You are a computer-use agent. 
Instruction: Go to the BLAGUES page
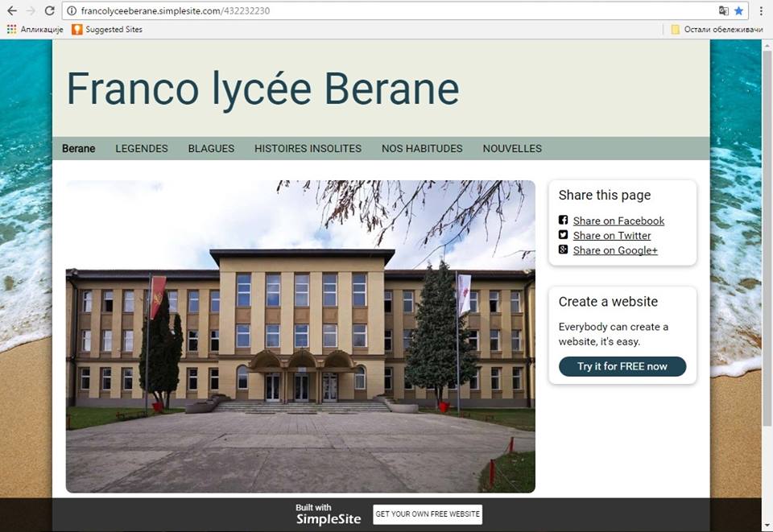211,149
